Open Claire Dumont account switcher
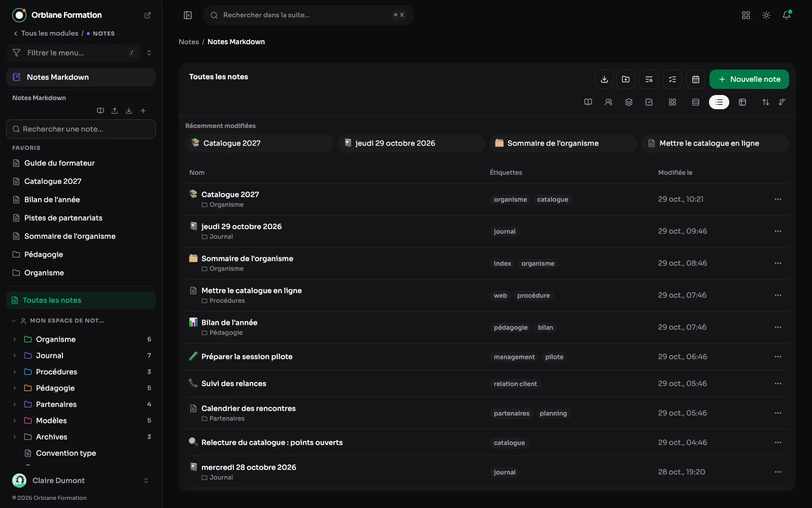 pos(81,481)
